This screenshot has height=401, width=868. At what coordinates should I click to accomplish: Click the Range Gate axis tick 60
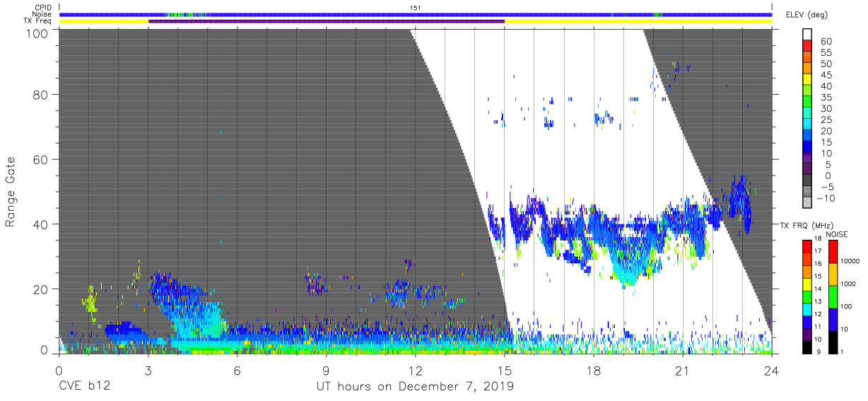click(x=41, y=159)
